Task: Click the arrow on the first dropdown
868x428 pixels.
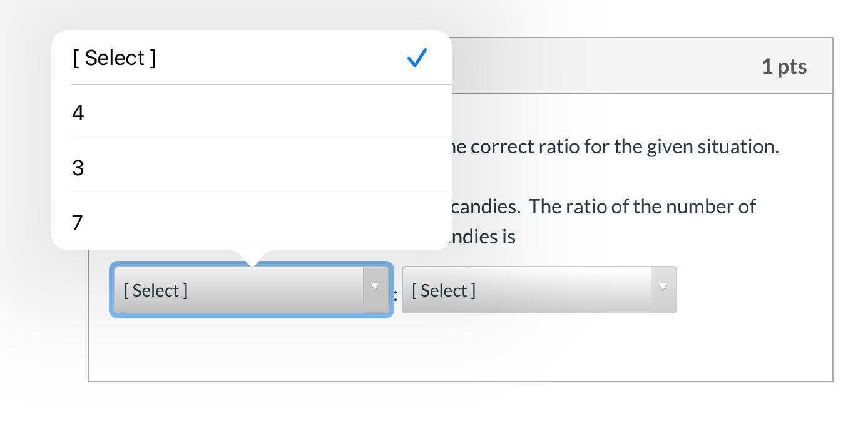Action: pyautogui.click(x=375, y=287)
